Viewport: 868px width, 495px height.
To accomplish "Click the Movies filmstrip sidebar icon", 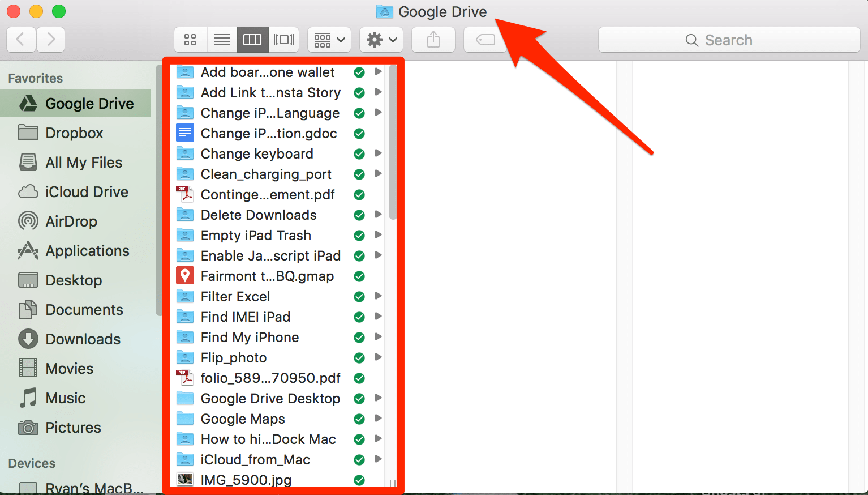I will (x=28, y=368).
